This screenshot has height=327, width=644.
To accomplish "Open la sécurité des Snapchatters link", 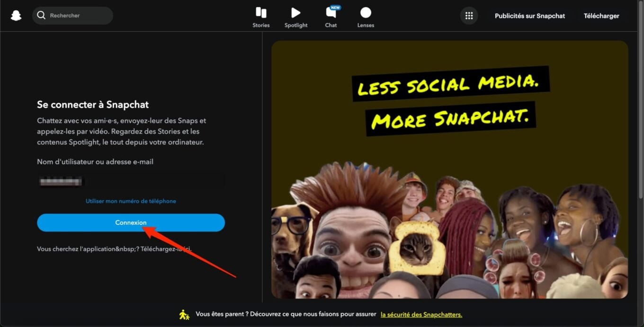I will coord(421,314).
